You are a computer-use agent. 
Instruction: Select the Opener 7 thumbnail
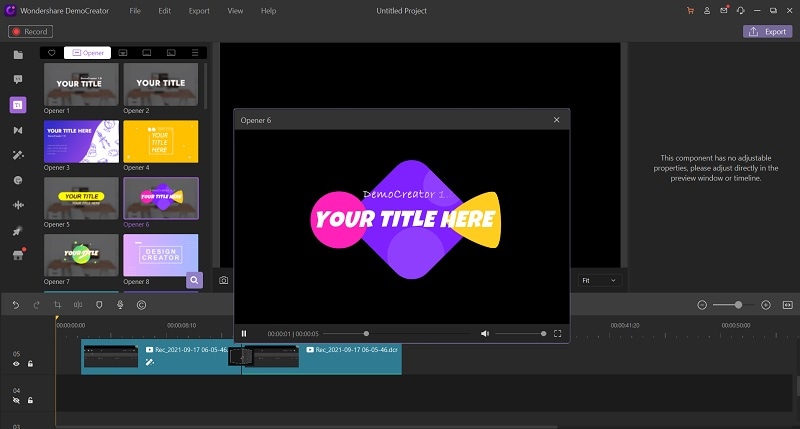[81, 256]
